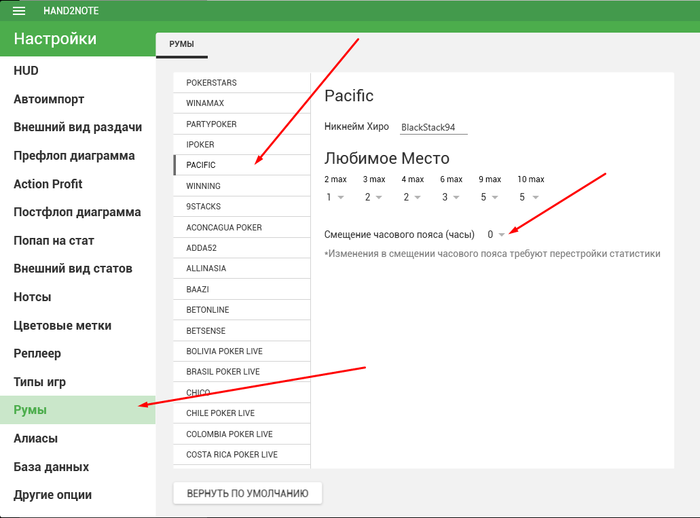The height and width of the screenshot is (518, 700).
Task: Choose PARTYPOKER room
Action: point(242,124)
